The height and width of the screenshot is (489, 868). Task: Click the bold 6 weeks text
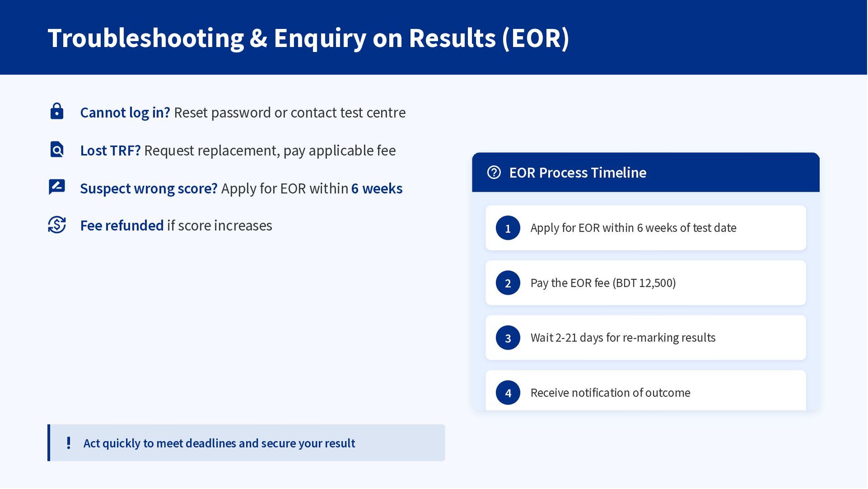coord(377,188)
